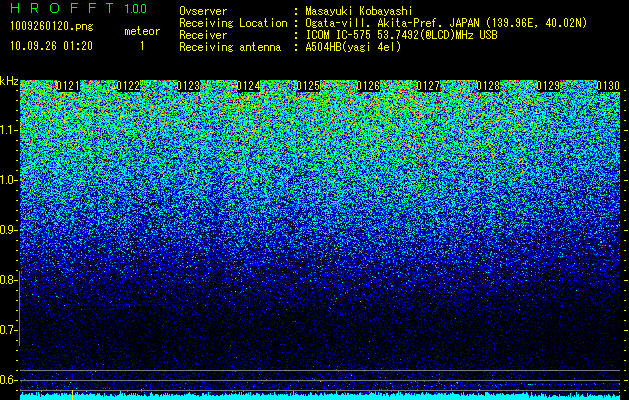Click the yellow meteor detection tick mark
Screen dimensions: 629x400
(x=72, y=395)
